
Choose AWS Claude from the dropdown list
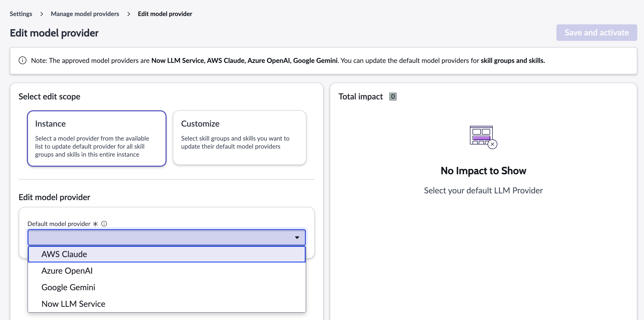[167, 254]
